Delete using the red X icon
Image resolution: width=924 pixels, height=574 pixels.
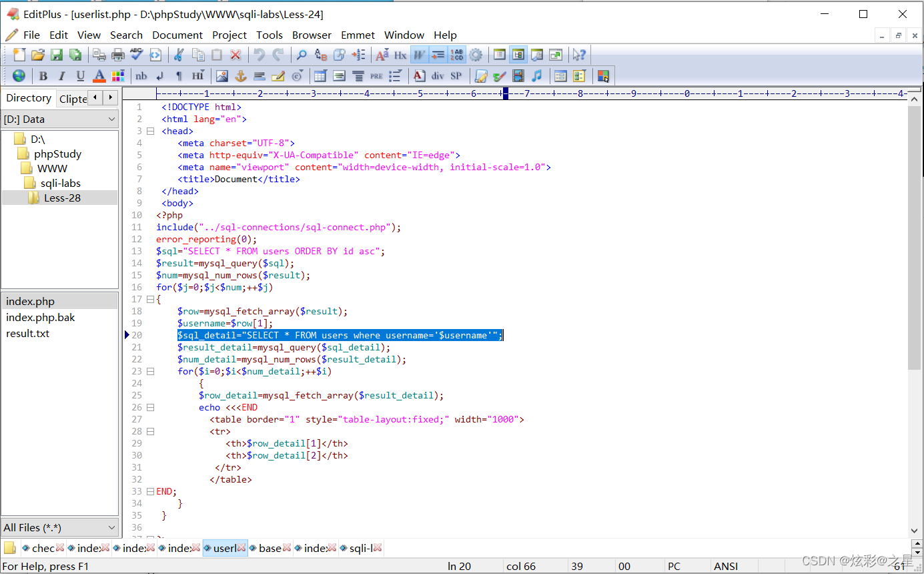[236, 55]
